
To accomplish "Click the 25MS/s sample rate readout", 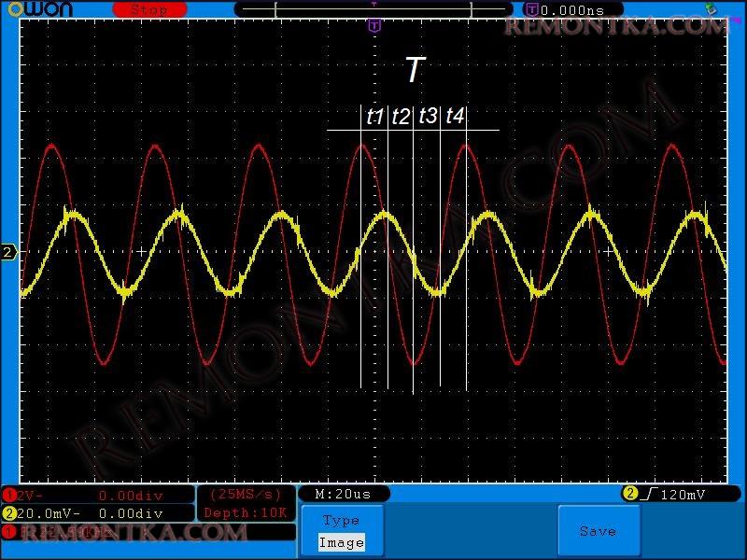I will (x=246, y=494).
